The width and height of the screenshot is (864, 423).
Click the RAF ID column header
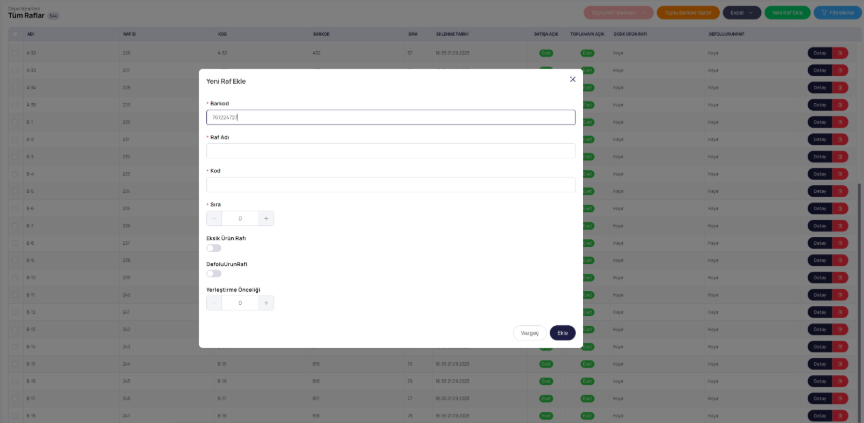pyautogui.click(x=129, y=34)
